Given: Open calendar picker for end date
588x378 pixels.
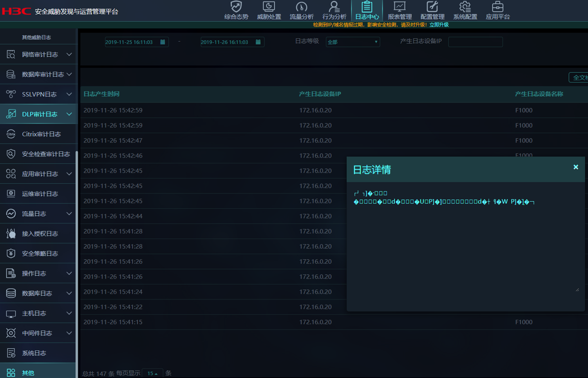Looking at the screenshot, I should 258,42.
